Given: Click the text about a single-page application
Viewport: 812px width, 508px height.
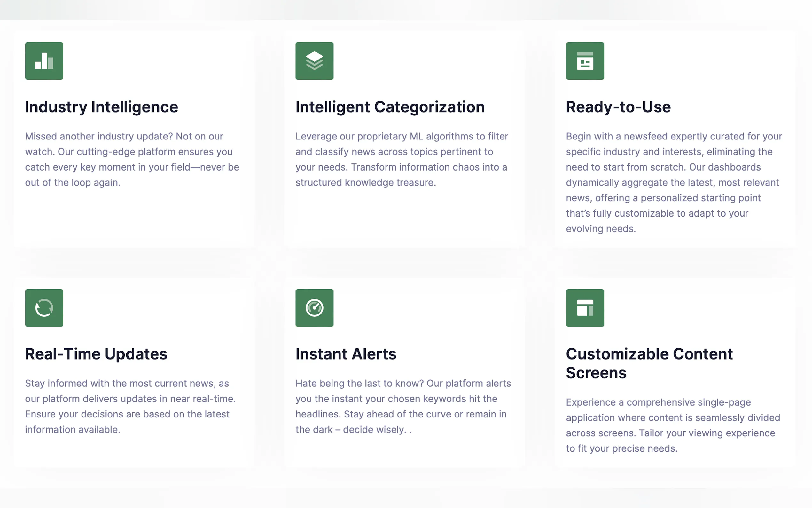Looking at the screenshot, I should (673, 425).
